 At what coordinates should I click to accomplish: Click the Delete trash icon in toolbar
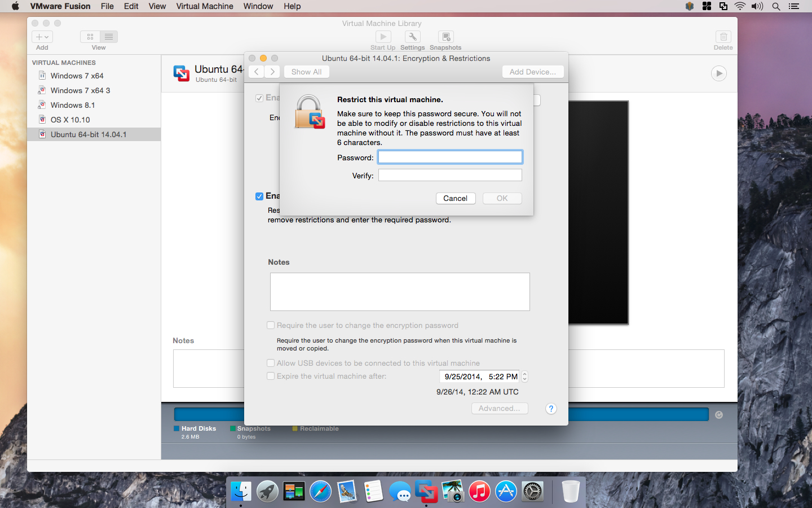[723, 37]
